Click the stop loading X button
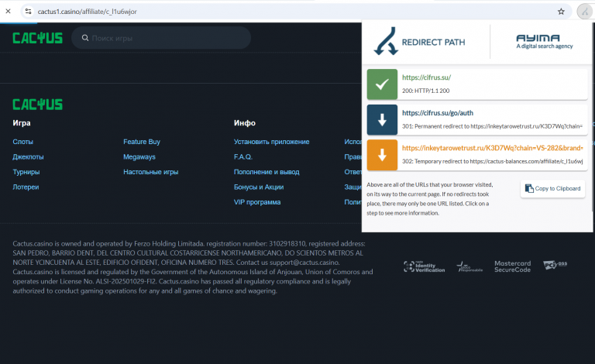Screen dimensions: 595x364 tap(8, 12)
